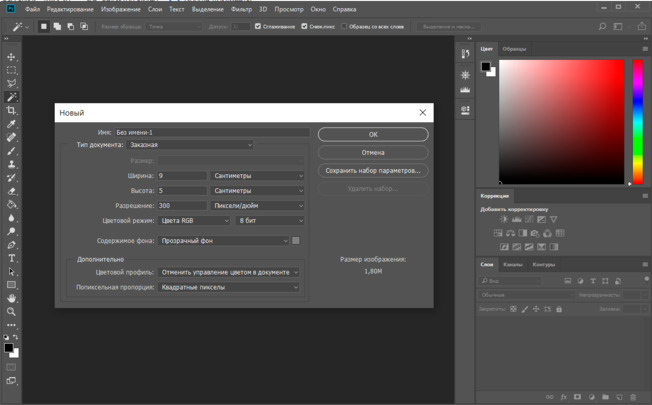Toggle the Сглаживание checkbox
The image size is (652, 405).
259,26
